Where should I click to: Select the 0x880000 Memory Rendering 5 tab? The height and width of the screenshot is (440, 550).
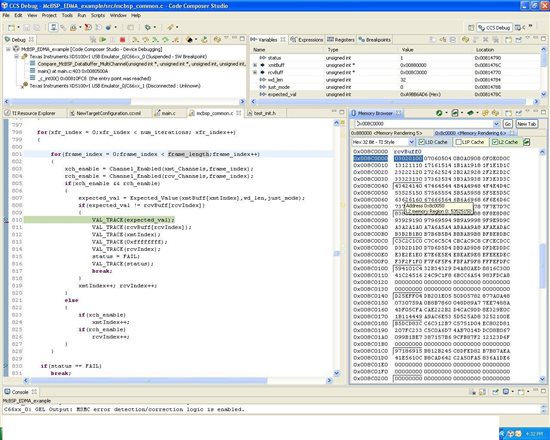387,133
